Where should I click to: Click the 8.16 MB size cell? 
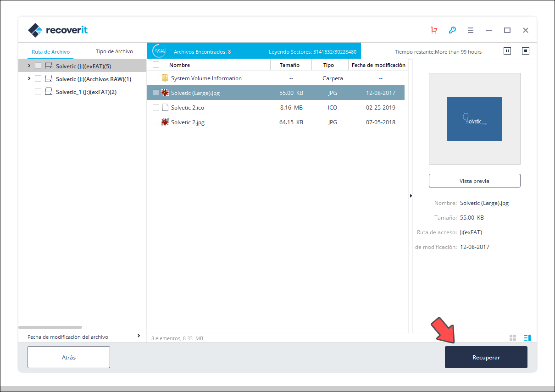point(291,107)
